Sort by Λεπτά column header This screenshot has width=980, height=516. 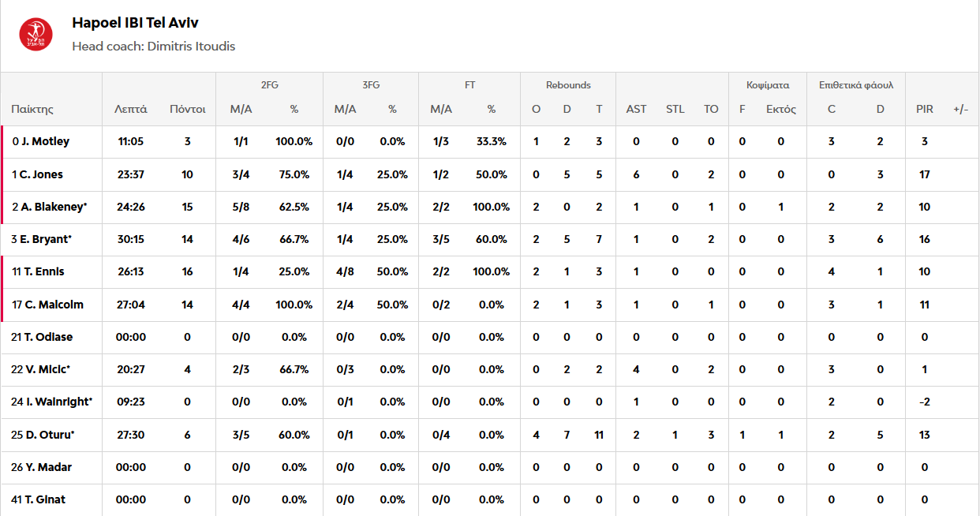[x=130, y=109]
